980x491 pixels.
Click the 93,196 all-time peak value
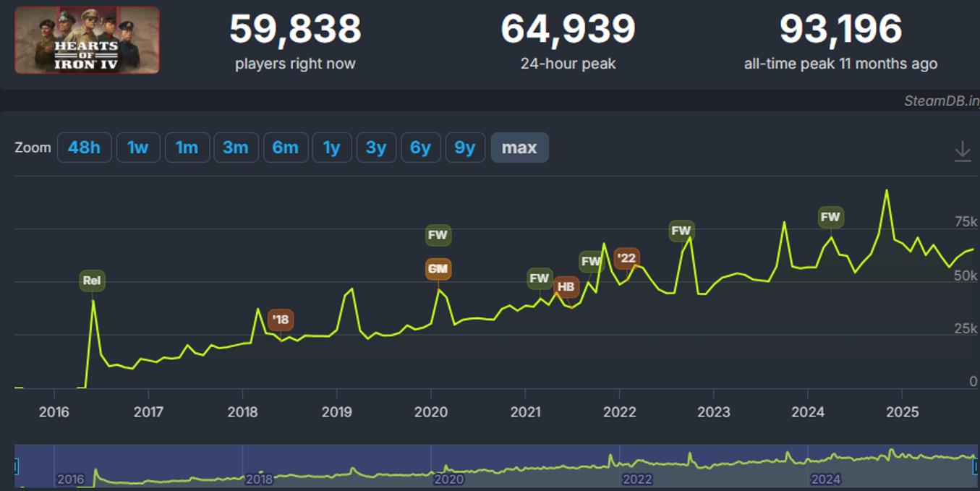click(841, 29)
